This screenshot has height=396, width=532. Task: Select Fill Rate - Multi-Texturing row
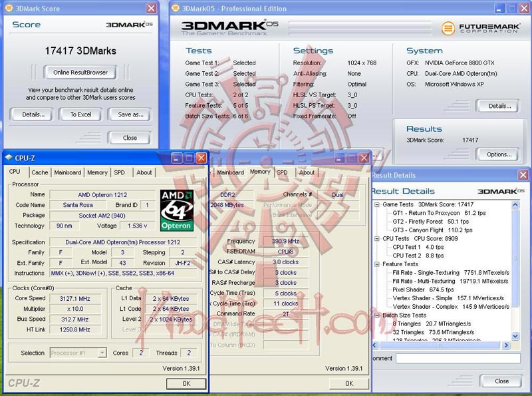pos(450,282)
